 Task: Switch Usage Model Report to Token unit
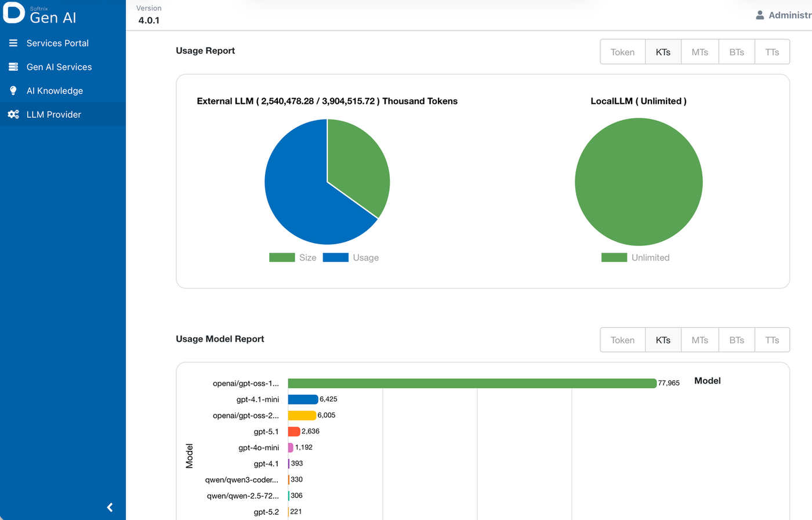[622, 340]
